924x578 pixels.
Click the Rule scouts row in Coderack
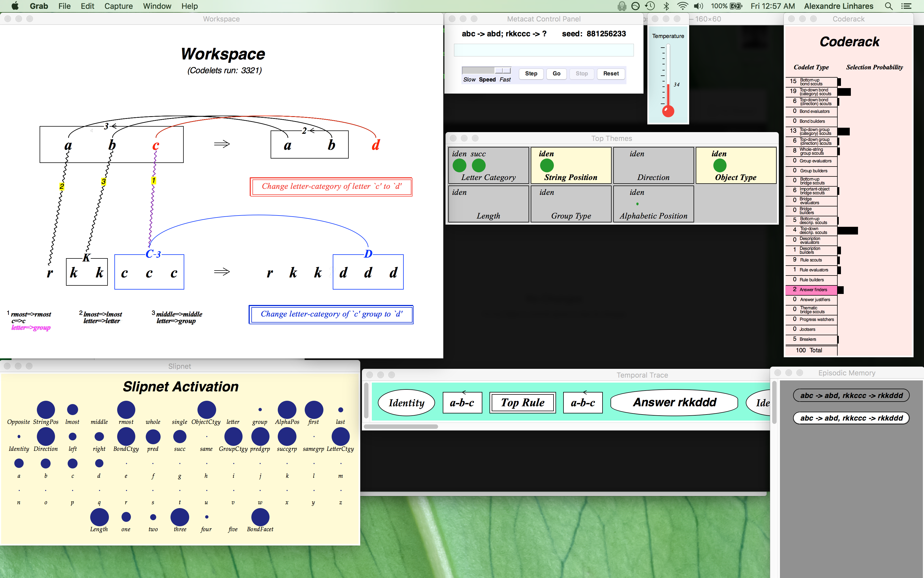811,260
